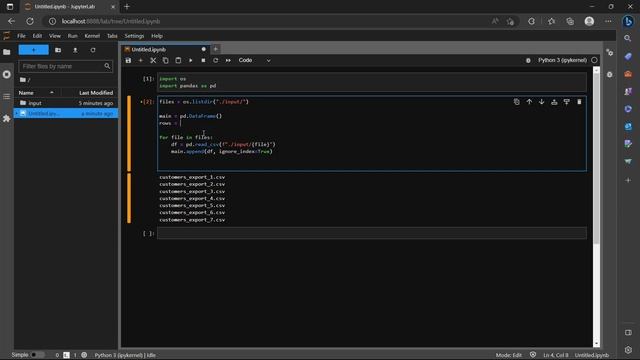Select the input folder in file list

66,103
